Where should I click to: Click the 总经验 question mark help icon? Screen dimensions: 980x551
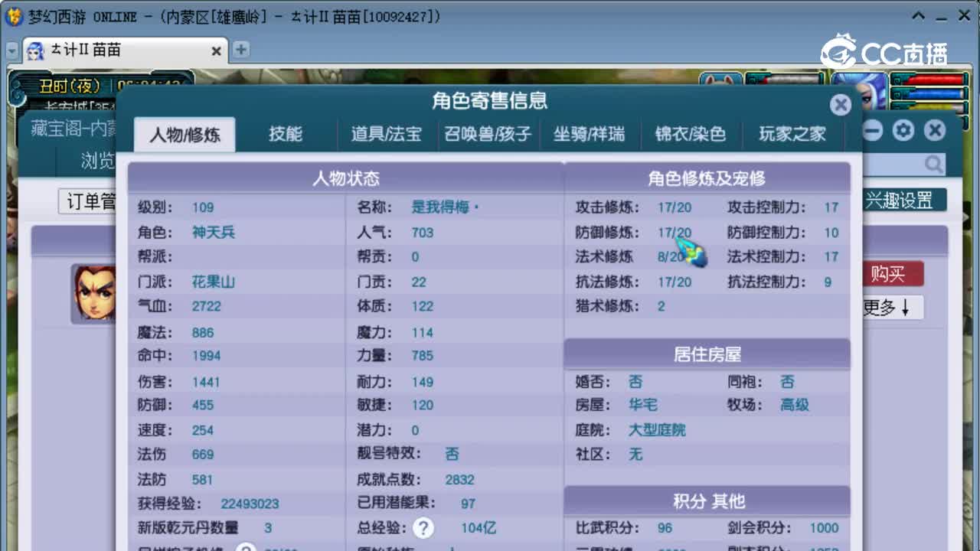423,528
